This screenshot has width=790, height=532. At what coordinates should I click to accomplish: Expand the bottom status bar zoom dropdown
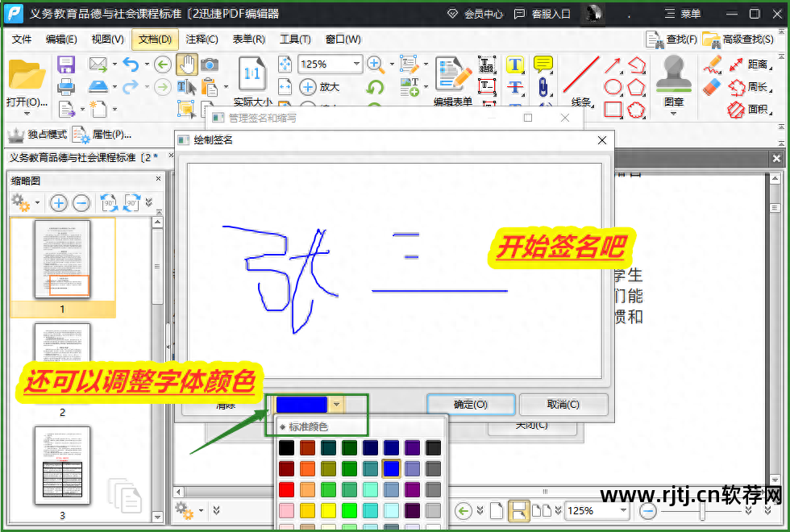click(623, 510)
